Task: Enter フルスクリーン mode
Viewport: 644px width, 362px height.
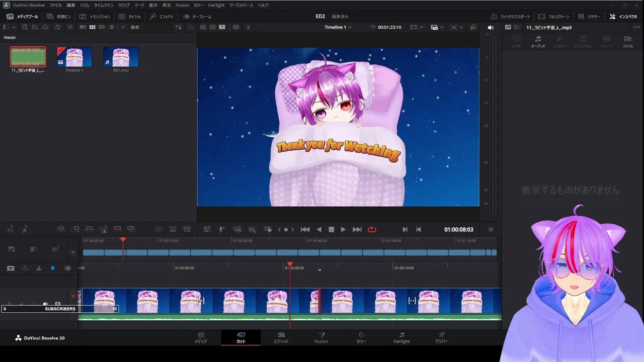Action: tap(554, 17)
